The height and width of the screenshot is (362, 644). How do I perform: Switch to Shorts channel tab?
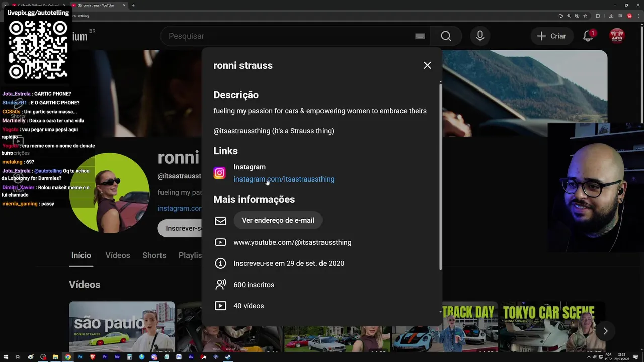[154, 255]
